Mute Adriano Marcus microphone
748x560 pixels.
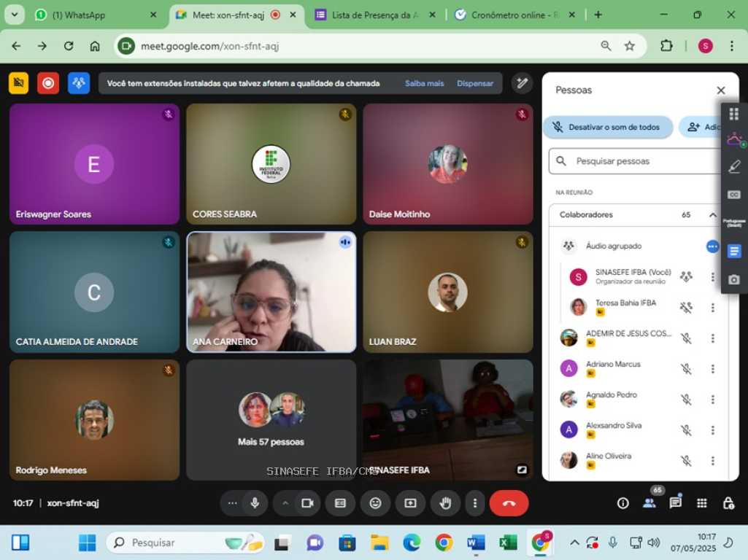click(x=686, y=369)
